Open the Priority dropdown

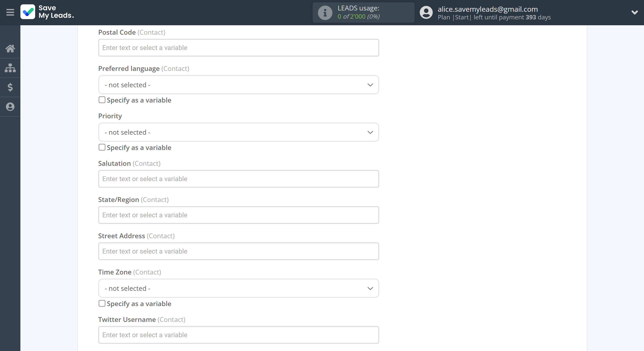coord(238,132)
